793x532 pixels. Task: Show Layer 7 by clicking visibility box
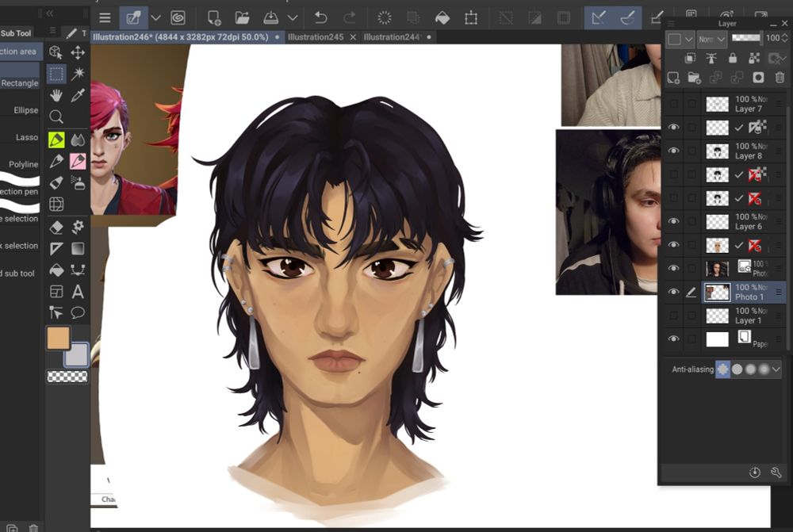[674, 104]
